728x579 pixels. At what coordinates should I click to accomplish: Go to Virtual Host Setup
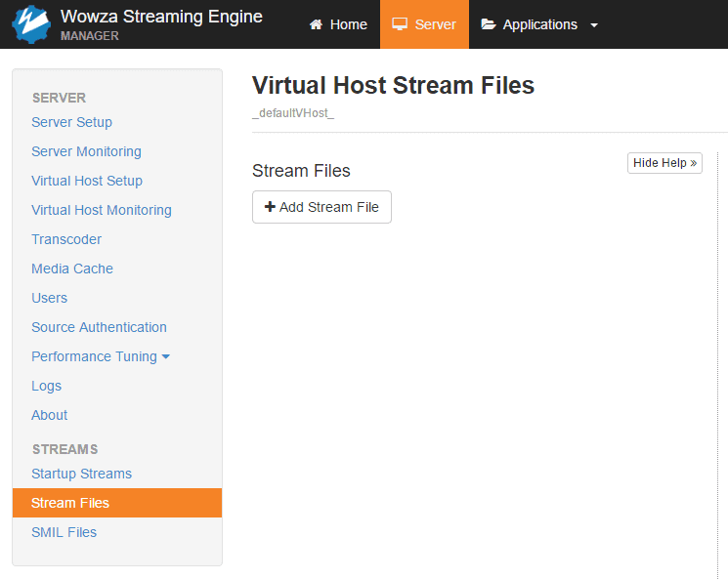coord(87,181)
